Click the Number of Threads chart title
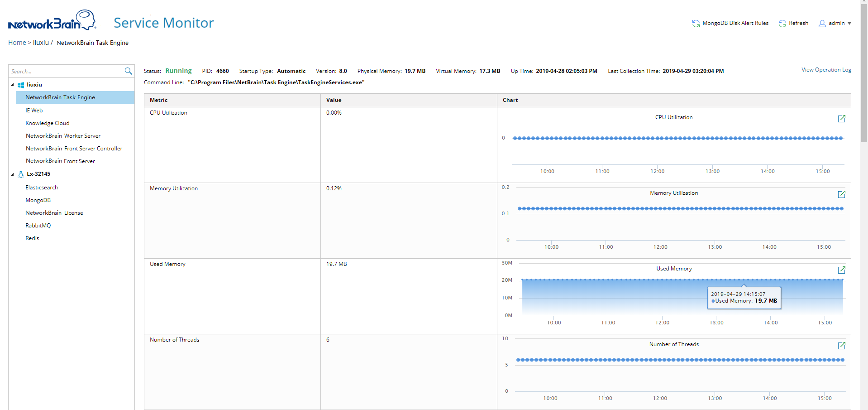This screenshot has width=868, height=410. (674, 344)
